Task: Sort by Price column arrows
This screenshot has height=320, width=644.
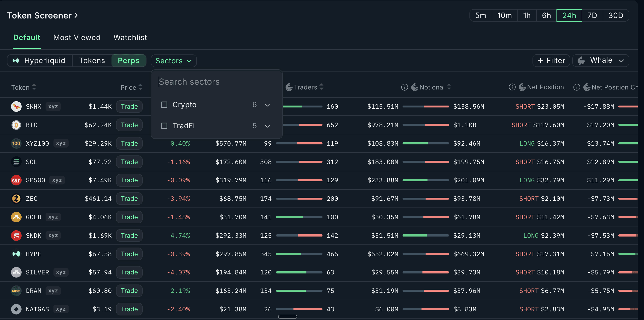Action: (x=141, y=87)
